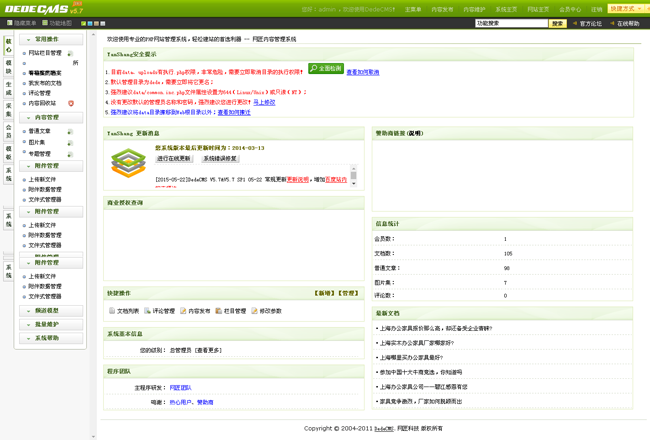Select the blue theme color square

point(90,24)
